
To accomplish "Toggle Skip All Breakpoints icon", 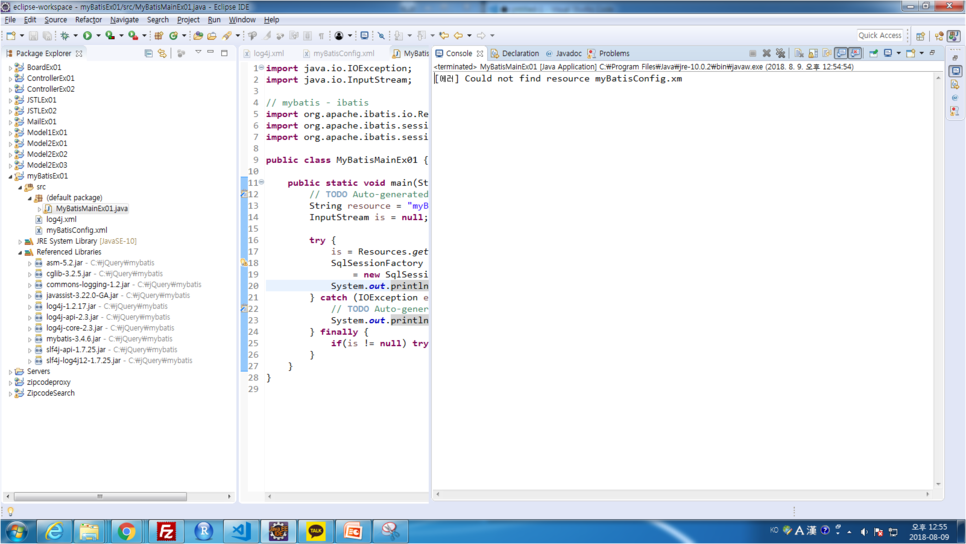I will pos(381,36).
